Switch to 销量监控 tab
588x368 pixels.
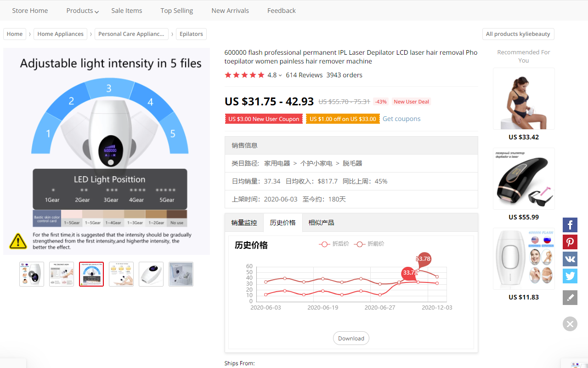244,223
